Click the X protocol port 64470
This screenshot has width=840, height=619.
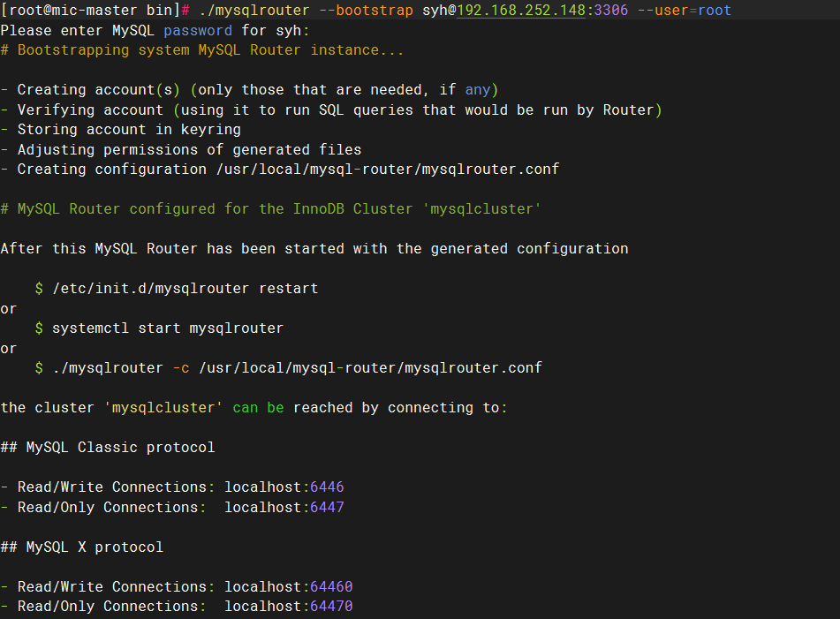tap(331, 607)
